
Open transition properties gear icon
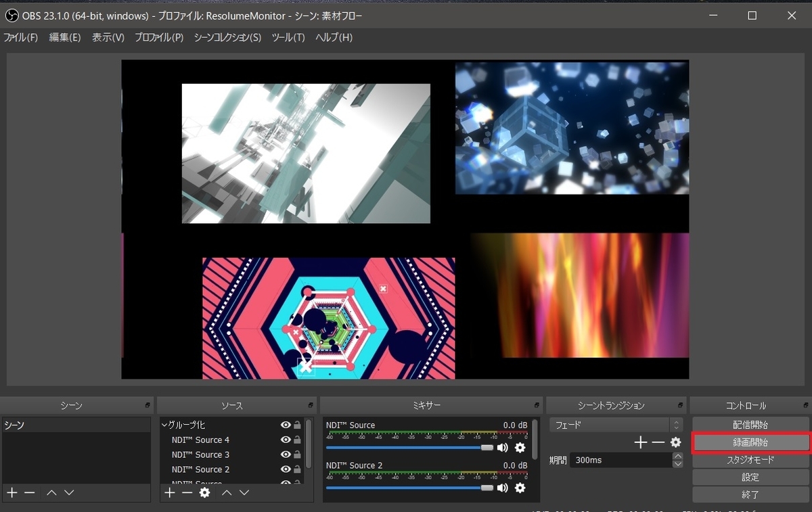tap(675, 442)
